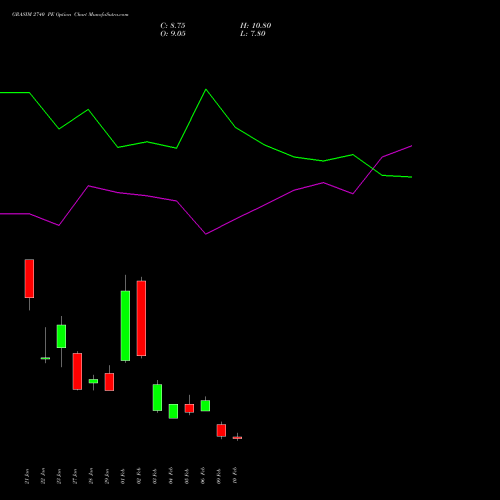500x500 pixels.
Task: Select the low value L: 7.80
Action: coord(253,34)
